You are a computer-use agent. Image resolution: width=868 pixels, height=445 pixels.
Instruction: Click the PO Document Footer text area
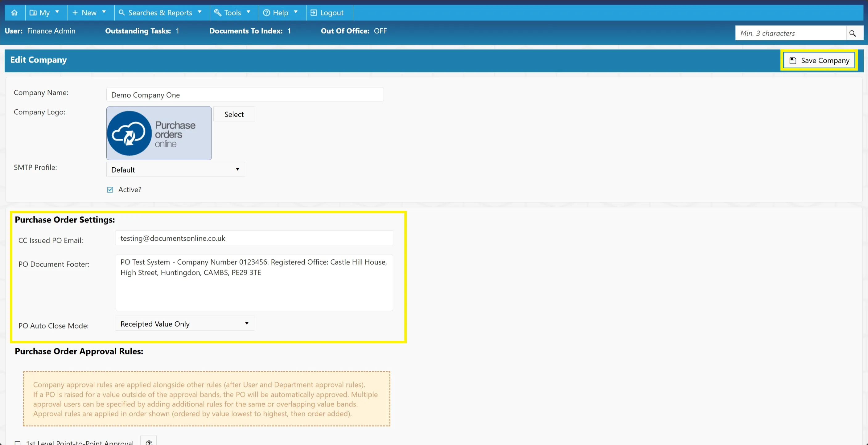click(x=254, y=282)
